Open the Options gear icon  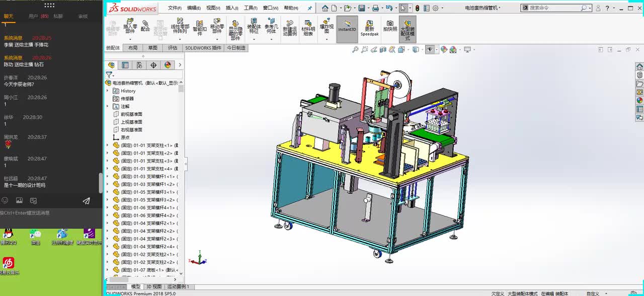[x=436, y=8]
